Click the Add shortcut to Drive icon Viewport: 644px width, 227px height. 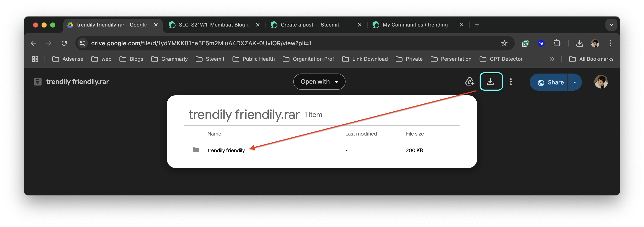pyautogui.click(x=470, y=82)
